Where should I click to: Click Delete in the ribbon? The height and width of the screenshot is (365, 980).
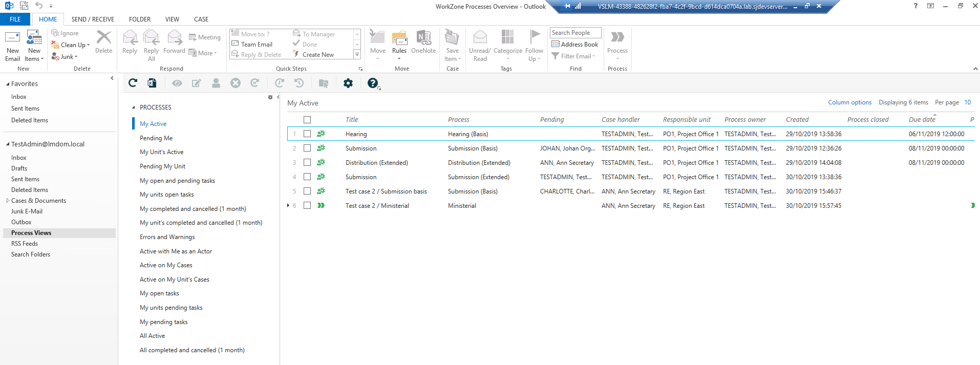pos(104,42)
